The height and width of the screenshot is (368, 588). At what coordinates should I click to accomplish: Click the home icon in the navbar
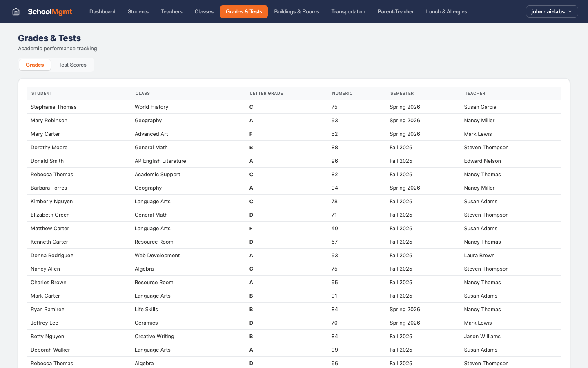coord(16,11)
